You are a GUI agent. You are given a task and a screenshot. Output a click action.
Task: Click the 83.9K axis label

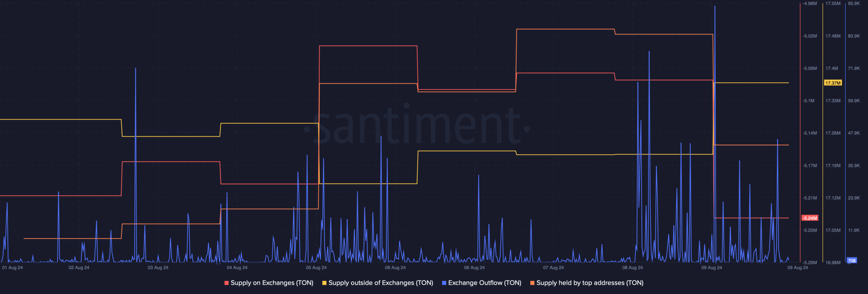[854, 36]
